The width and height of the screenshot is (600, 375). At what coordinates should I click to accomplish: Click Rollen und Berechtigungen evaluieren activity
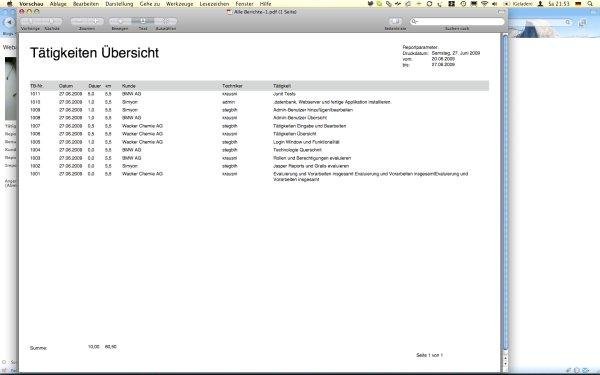312,158
